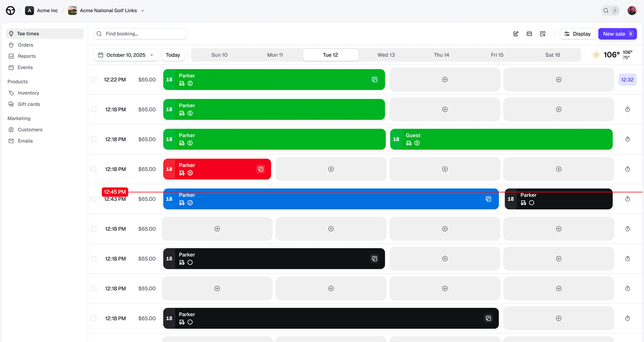Expand Acme National Golf Links course switcher

coord(143,10)
